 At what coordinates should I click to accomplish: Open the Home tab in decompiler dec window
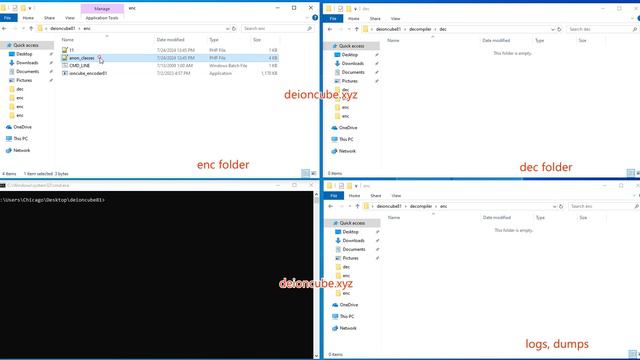(353, 19)
